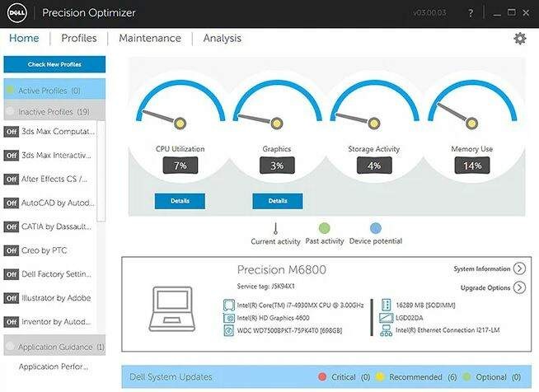Click the v03.00.03 version text
The height and width of the screenshot is (392, 539).
(x=429, y=13)
